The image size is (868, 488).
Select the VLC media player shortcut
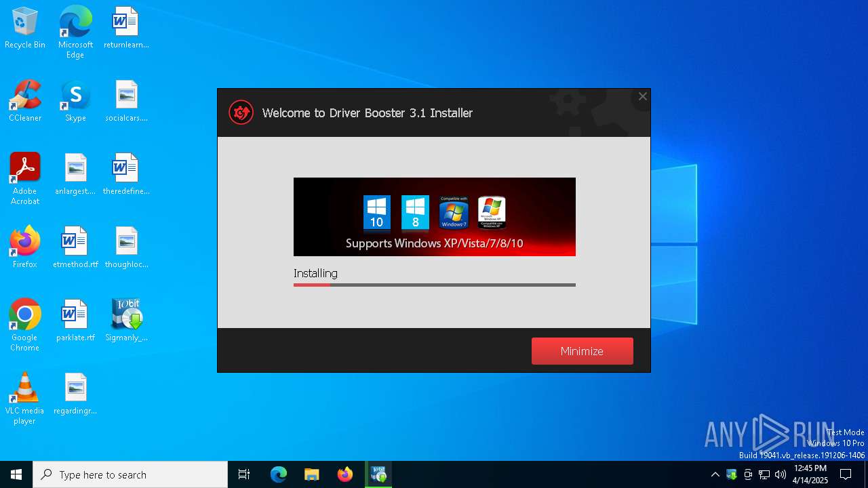pyautogui.click(x=25, y=399)
